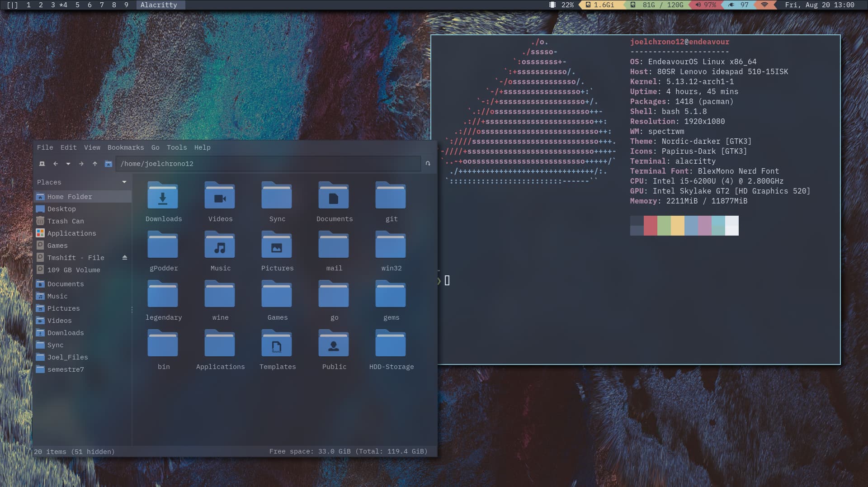Click the home folder toolbar icon
The width and height of the screenshot is (868, 487).
pos(108,164)
